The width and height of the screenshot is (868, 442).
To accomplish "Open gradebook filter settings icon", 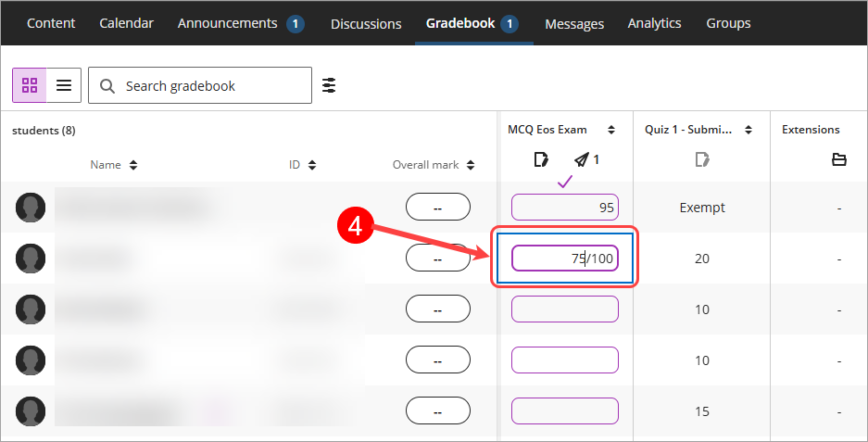I will pos(329,85).
